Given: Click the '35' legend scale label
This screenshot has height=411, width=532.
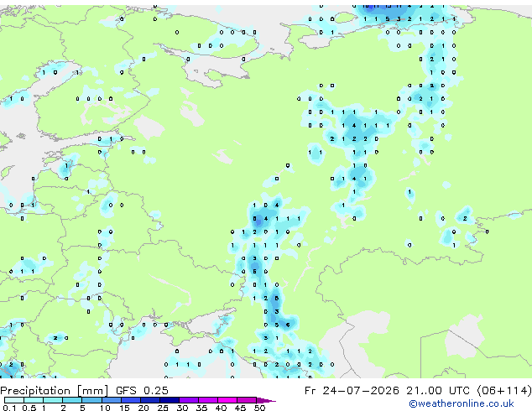Looking at the screenshot, I should 201,408.
